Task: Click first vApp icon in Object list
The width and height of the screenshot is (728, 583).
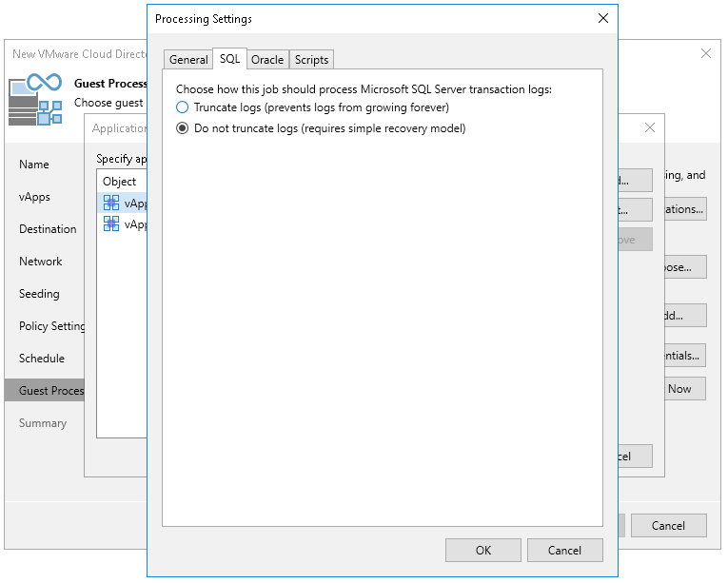Action: click(x=111, y=203)
